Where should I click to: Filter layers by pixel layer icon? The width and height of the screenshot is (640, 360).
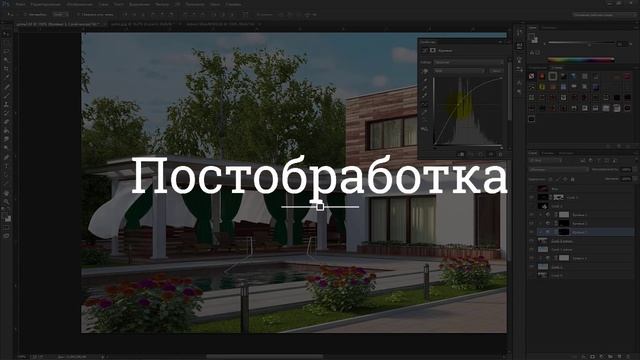[582, 161]
